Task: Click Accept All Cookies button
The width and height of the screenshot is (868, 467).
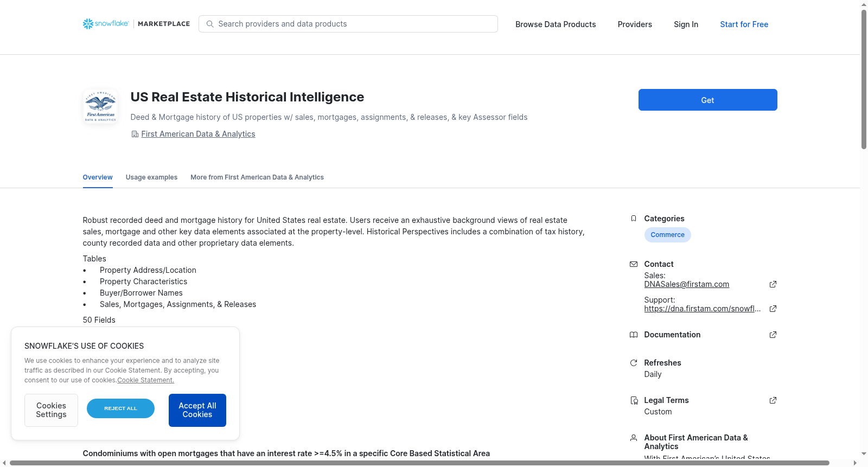Action: [x=197, y=410]
